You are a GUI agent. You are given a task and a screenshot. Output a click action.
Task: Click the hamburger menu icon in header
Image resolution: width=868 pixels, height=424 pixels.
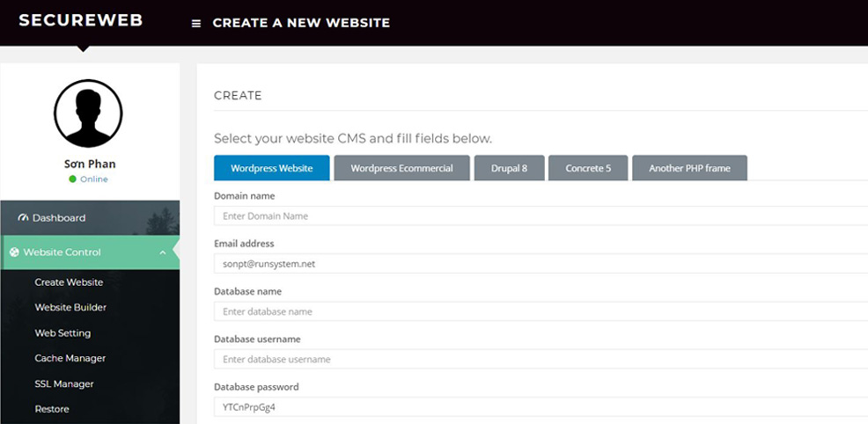(196, 24)
